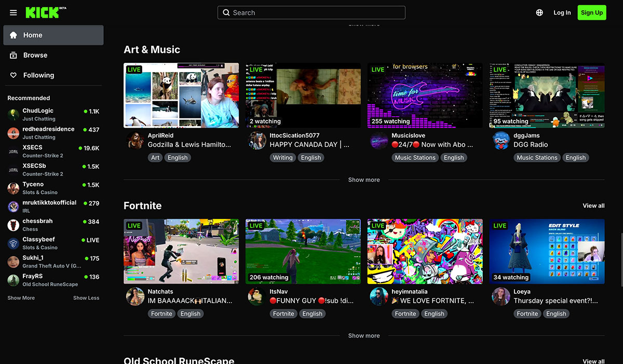This screenshot has height=364, width=623.
Task: Click the Fortnite tag under Natchats
Action: (x=161, y=314)
